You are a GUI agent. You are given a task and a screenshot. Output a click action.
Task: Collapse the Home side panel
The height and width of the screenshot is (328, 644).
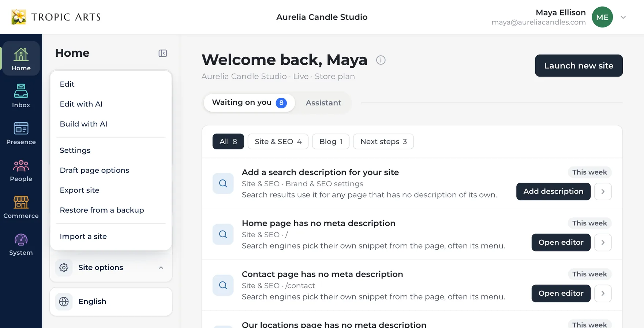click(x=163, y=53)
